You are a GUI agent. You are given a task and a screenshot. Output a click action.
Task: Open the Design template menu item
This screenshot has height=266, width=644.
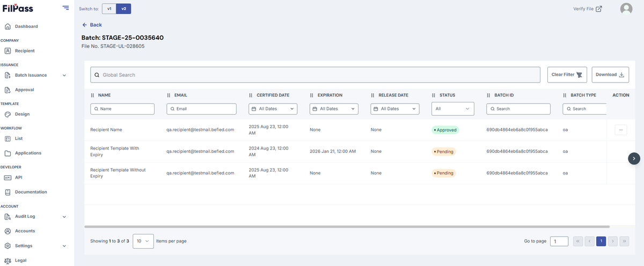pos(23,114)
